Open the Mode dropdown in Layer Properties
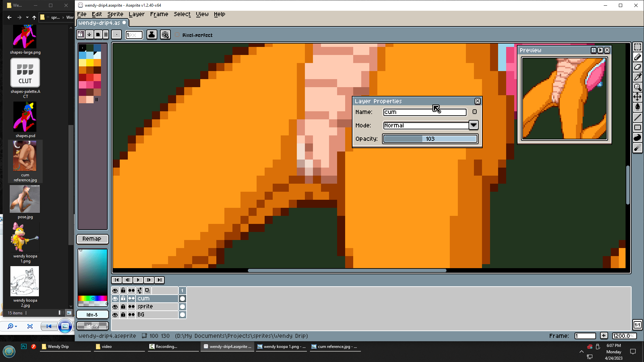 (x=473, y=125)
